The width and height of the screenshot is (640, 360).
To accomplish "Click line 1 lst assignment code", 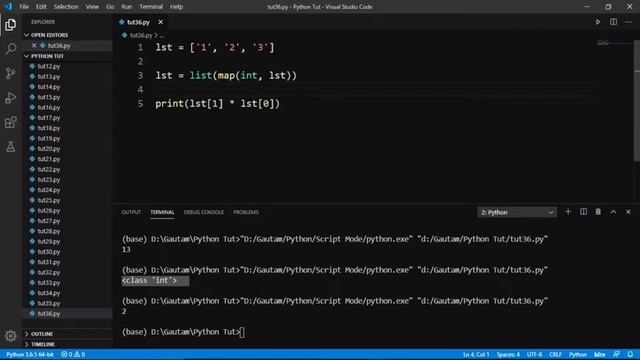I will point(215,47).
